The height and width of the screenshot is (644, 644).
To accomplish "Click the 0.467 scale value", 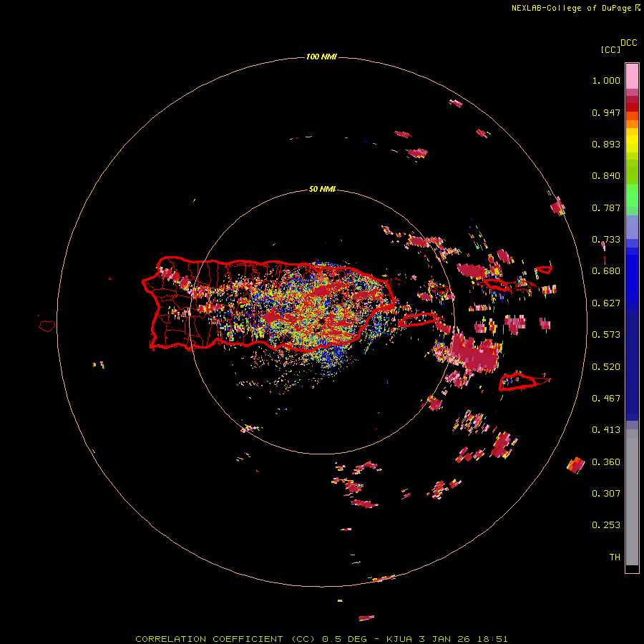I will tap(606, 399).
